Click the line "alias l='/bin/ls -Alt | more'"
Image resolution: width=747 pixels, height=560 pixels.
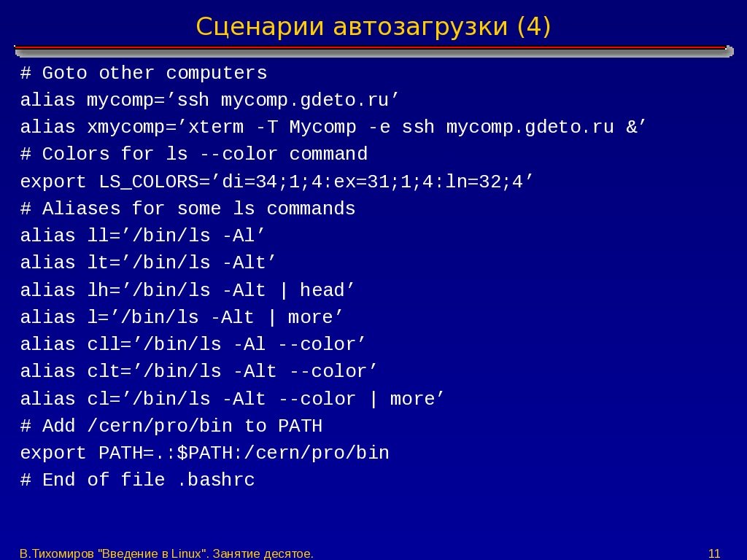182,318
